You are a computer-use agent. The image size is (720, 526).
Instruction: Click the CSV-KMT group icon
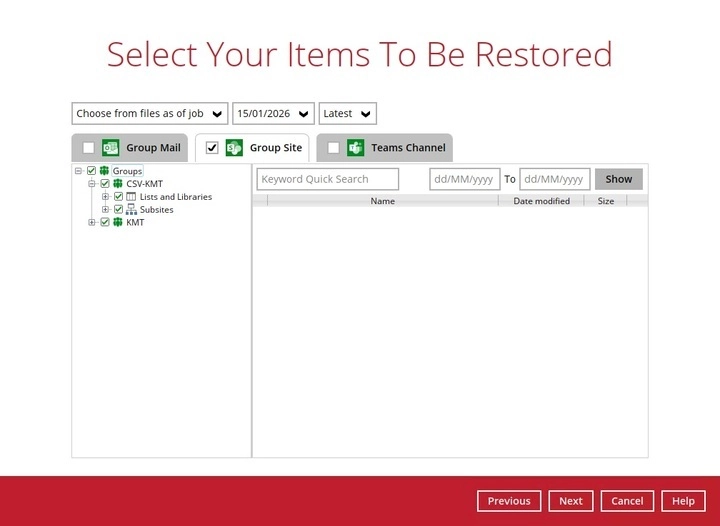pyautogui.click(x=117, y=184)
